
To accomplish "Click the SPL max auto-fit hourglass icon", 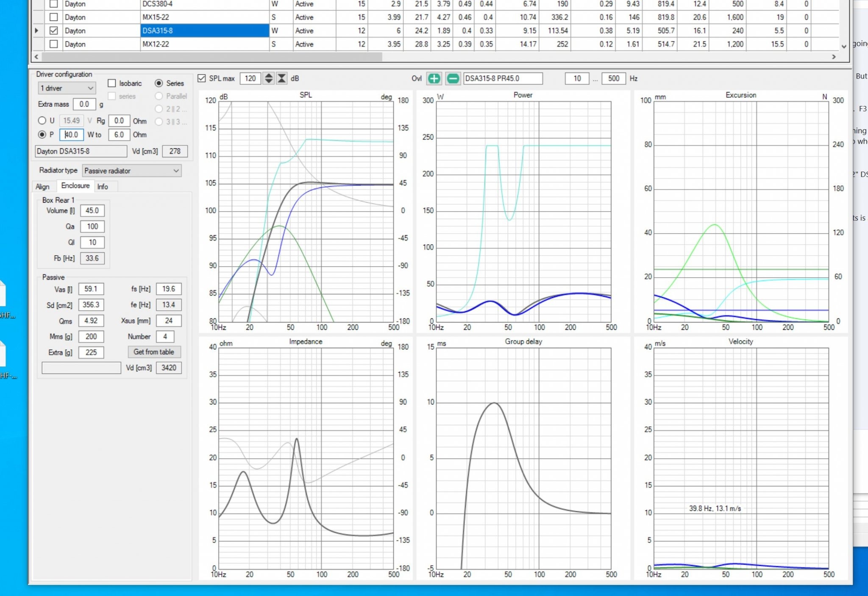I will (x=281, y=78).
